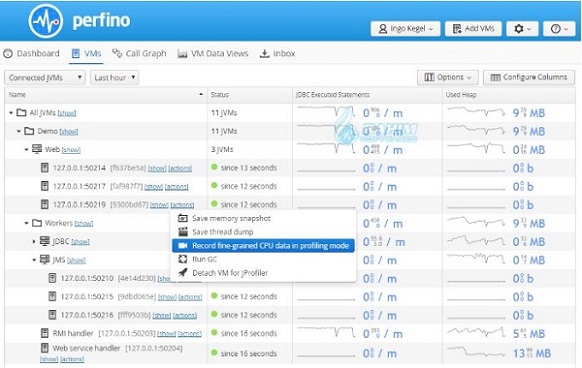The image size is (582, 368).
Task: Click the show link next to Demo
Action: pyautogui.click(x=69, y=131)
